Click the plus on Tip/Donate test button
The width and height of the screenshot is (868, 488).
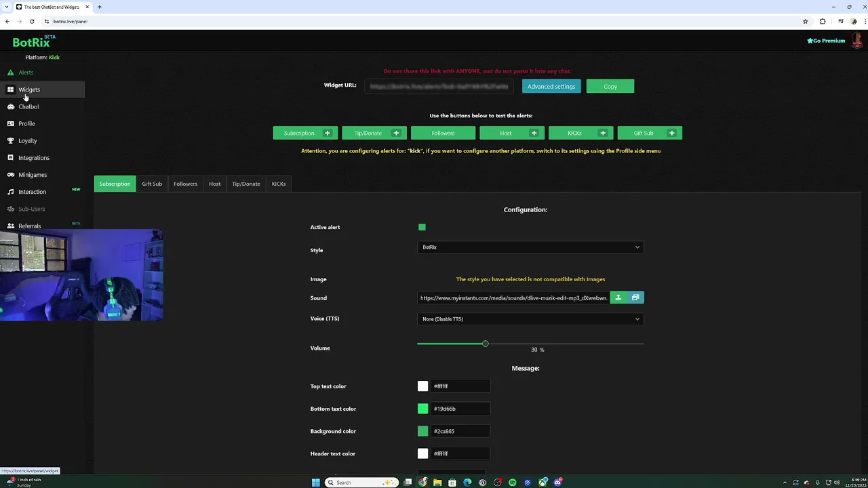point(396,133)
